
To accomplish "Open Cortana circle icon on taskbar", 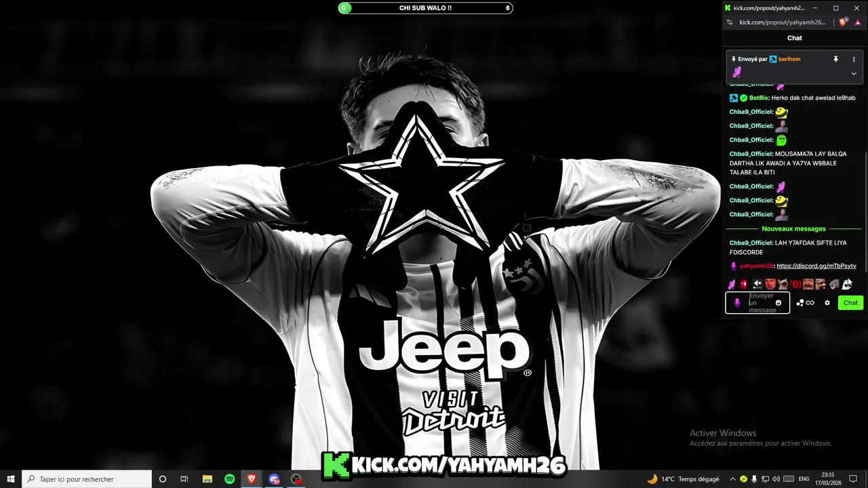I will 163,479.
